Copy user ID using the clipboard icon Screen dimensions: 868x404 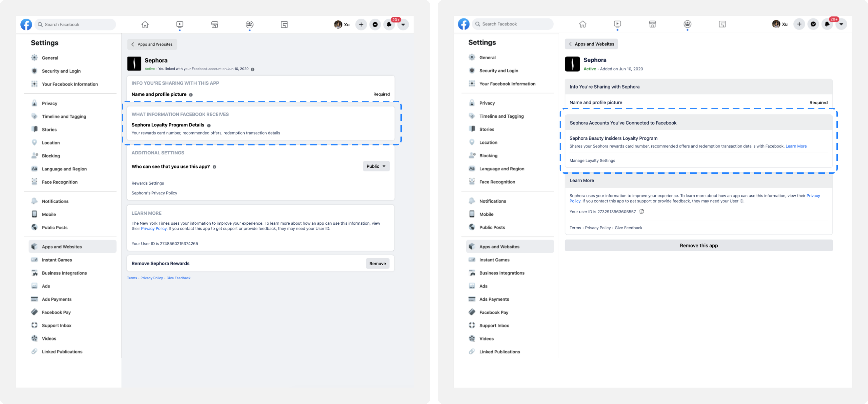point(642,212)
